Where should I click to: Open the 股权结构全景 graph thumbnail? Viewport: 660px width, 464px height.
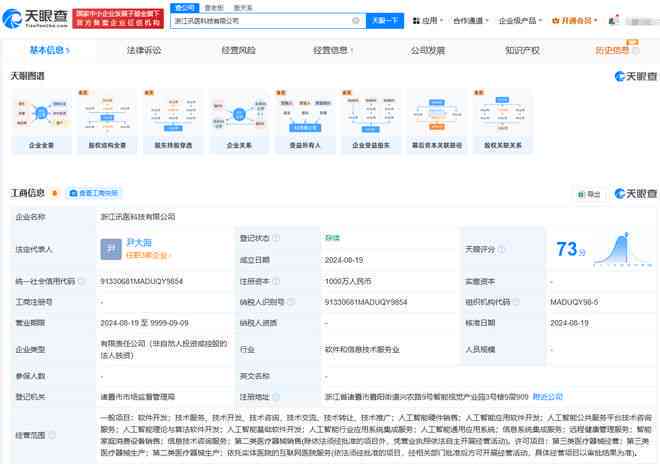pos(107,122)
